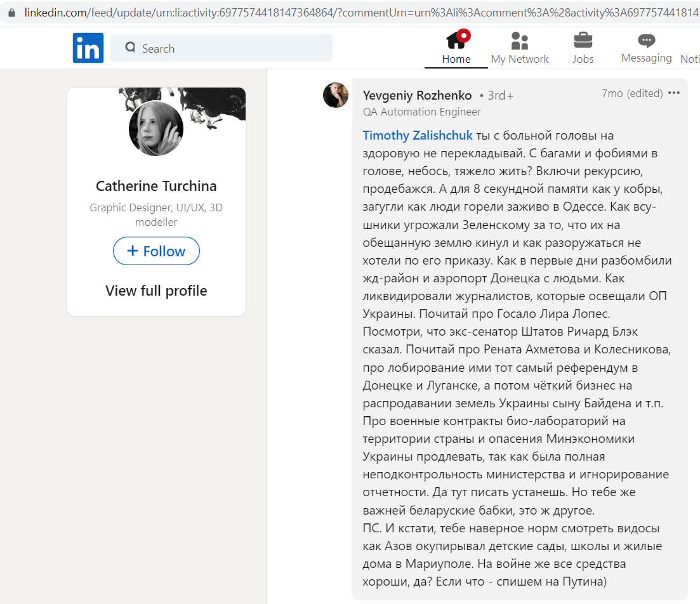Click the LinkedIn logo icon
The width and height of the screenshot is (700, 604).
(x=88, y=48)
